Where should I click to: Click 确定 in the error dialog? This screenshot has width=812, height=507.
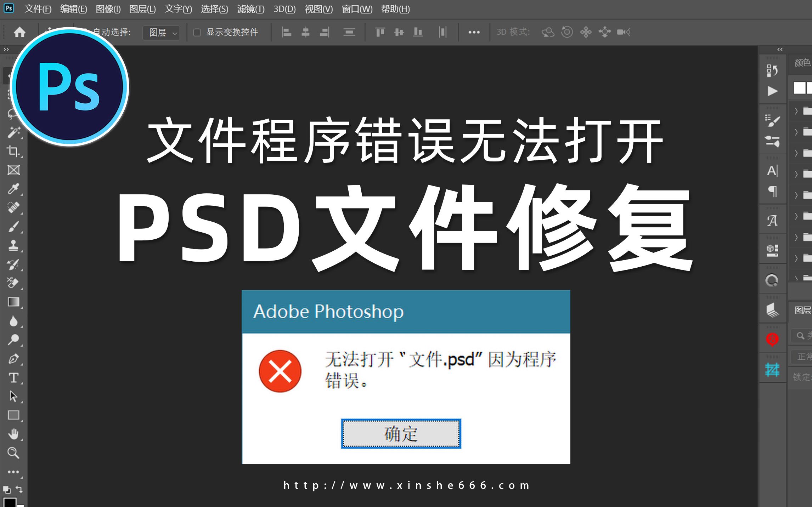pos(401,434)
